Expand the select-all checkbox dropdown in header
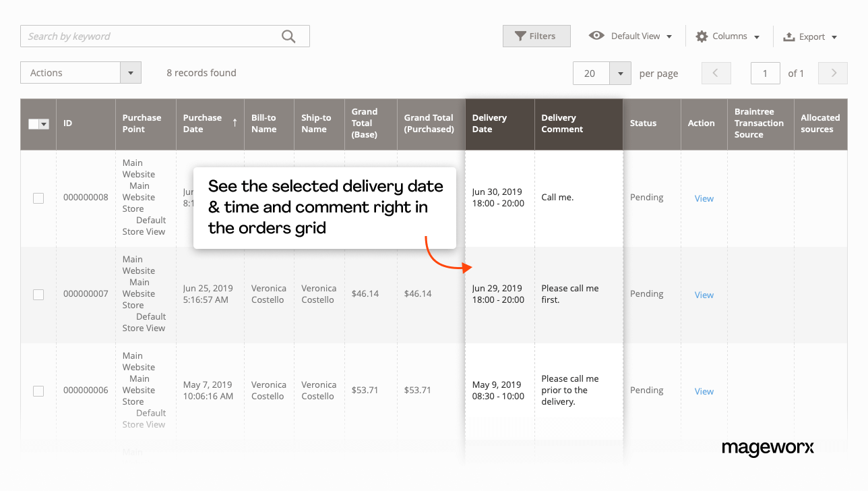The height and width of the screenshot is (491, 868). (43, 124)
